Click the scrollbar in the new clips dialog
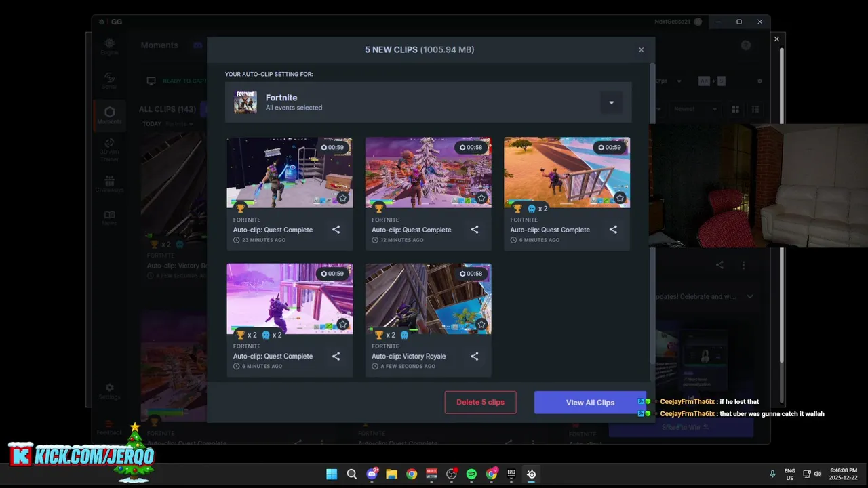The image size is (868, 488). coord(652,213)
